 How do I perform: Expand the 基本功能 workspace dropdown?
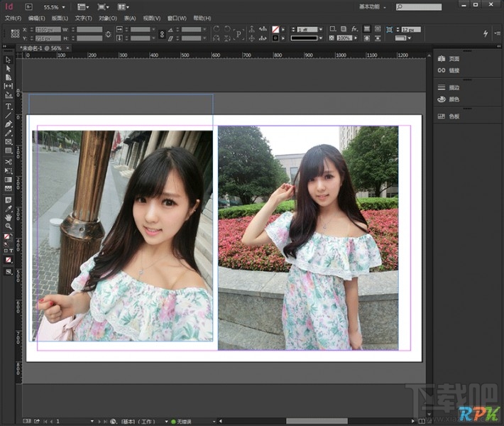tap(374, 6)
